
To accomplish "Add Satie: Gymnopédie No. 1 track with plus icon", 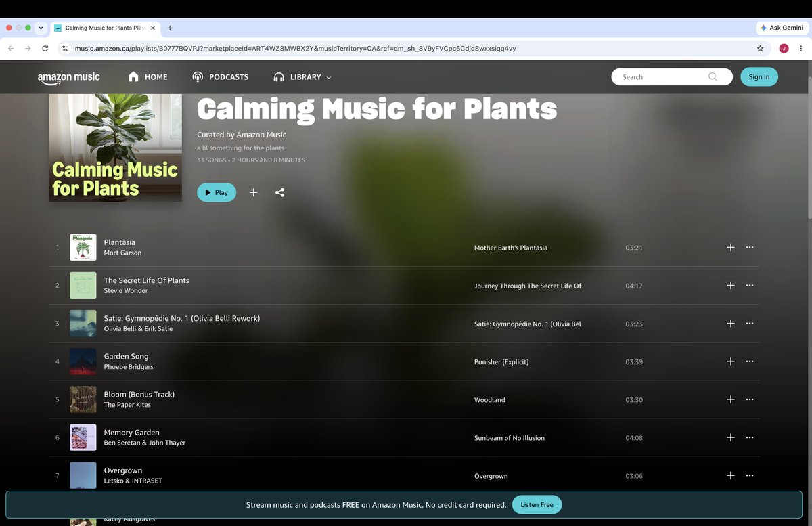I will coord(730,324).
